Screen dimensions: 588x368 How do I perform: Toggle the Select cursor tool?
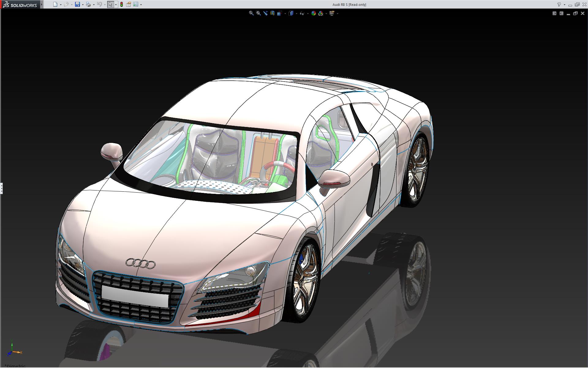(x=110, y=4)
